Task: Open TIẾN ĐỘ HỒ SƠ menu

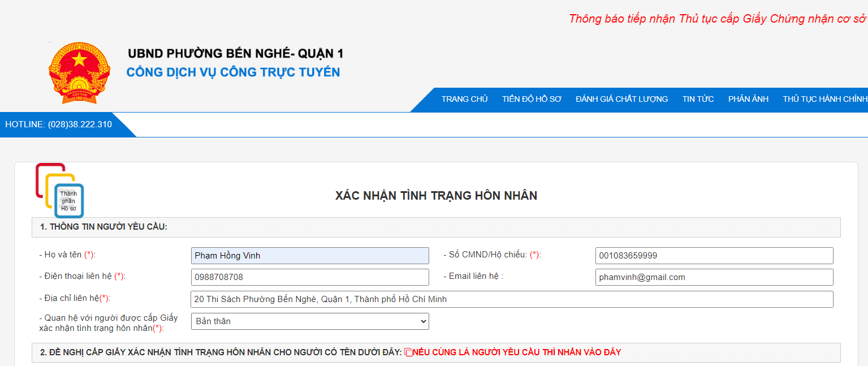Action: [x=532, y=99]
